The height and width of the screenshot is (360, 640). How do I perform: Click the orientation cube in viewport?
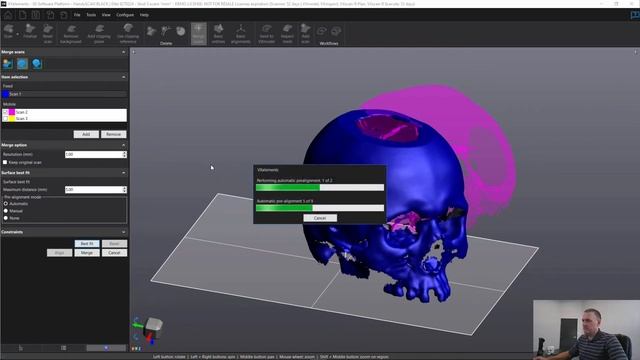click(x=153, y=327)
